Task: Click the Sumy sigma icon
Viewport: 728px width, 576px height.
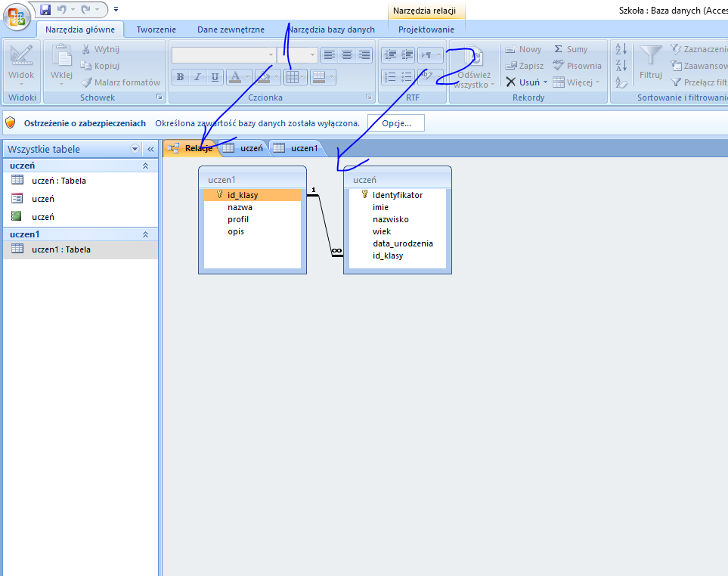Action: (559, 49)
